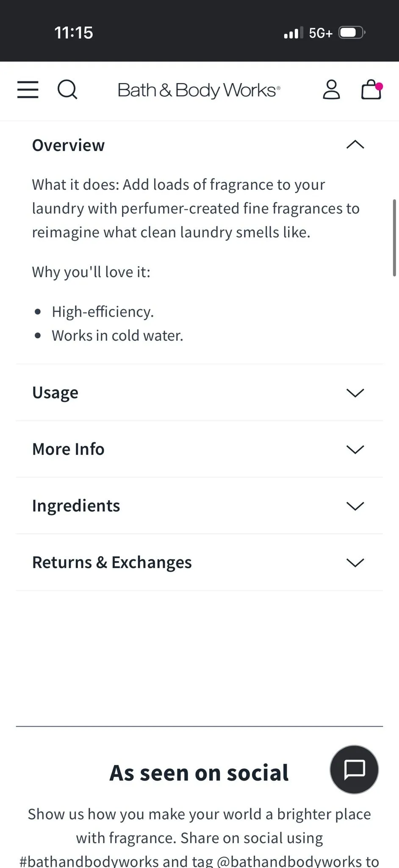Select the Ingredients heading label
Screen dimensions: 399x868
click(76, 506)
